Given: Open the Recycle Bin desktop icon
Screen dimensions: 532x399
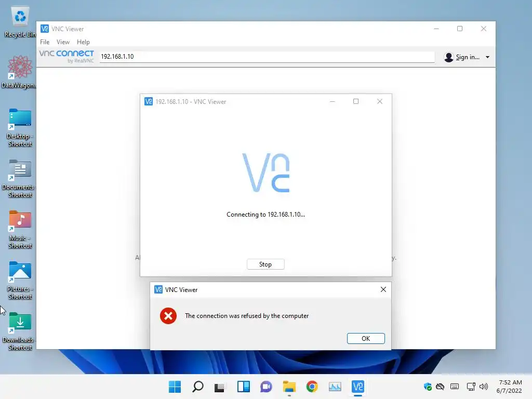Looking at the screenshot, I should (20, 22).
